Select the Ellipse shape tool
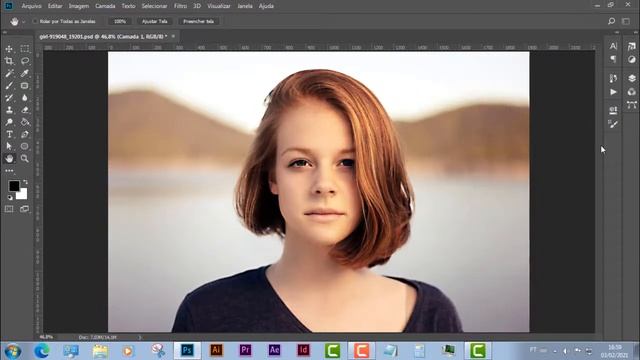Screen dimensions: 640x360 [24, 146]
